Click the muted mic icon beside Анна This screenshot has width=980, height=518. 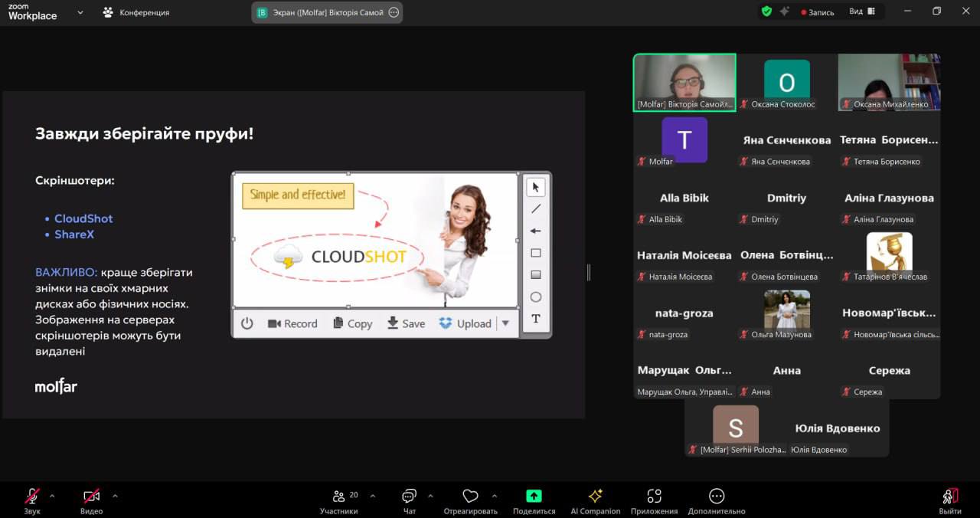click(743, 392)
